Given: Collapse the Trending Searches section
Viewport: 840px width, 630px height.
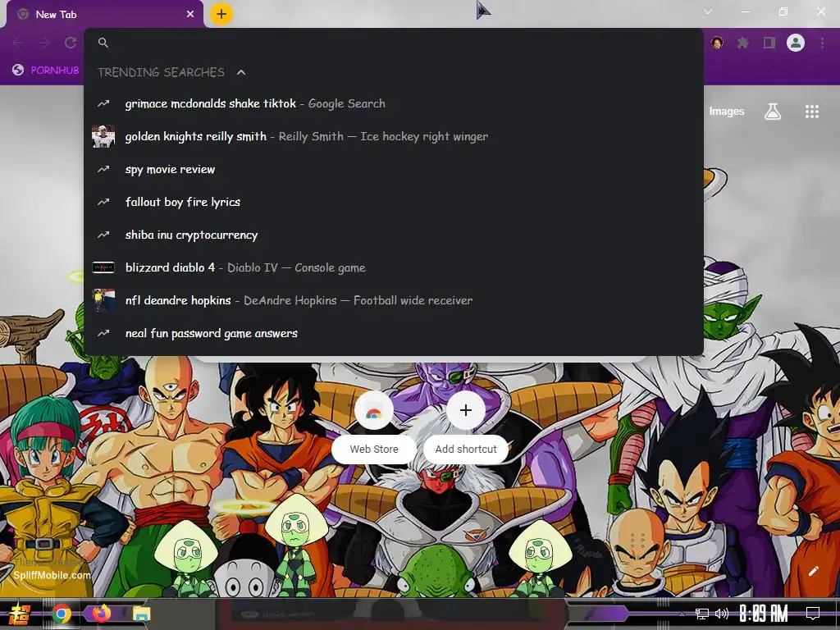Looking at the screenshot, I should [x=241, y=72].
